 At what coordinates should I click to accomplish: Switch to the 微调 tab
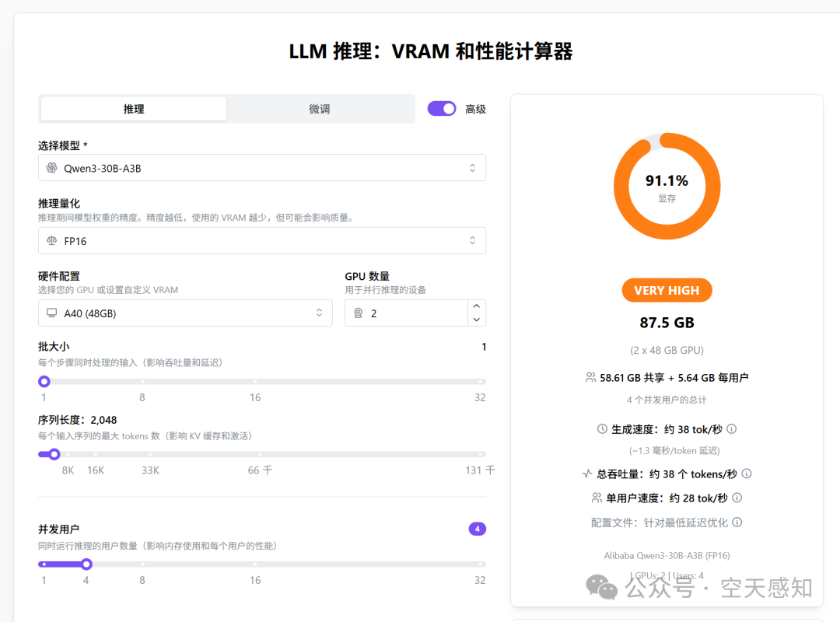point(320,109)
